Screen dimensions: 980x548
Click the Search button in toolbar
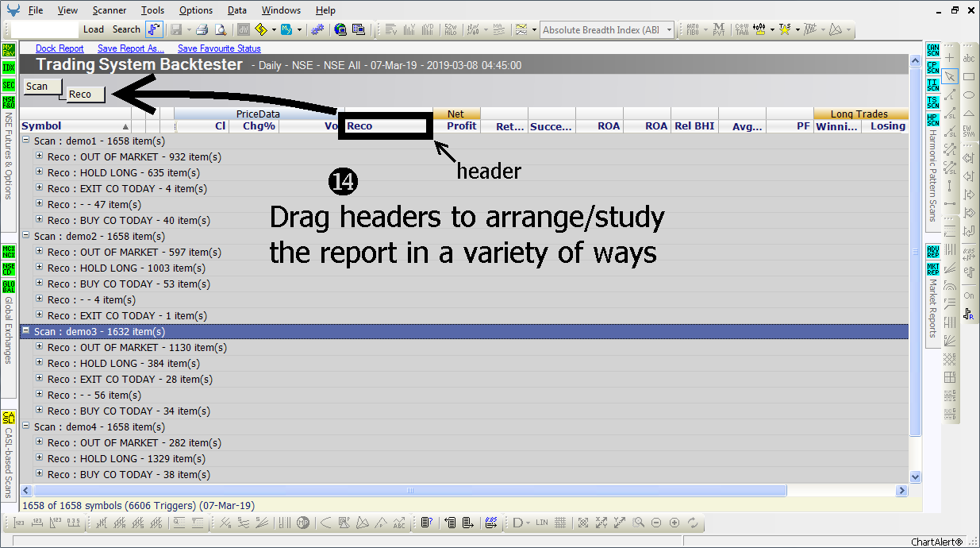point(126,29)
